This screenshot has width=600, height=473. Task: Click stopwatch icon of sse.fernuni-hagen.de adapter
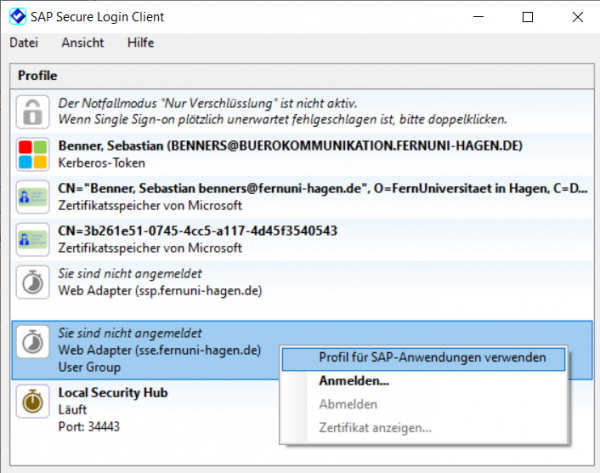click(33, 342)
